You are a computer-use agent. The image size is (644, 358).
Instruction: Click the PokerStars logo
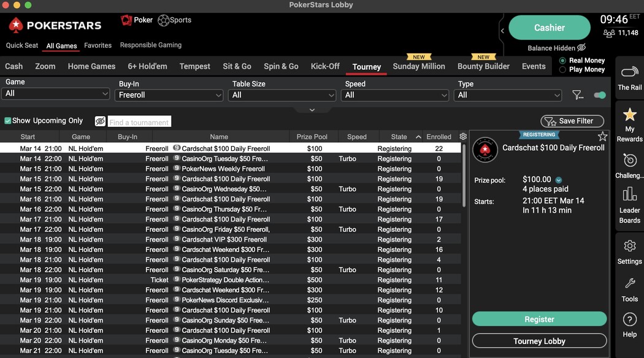click(x=55, y=26)
